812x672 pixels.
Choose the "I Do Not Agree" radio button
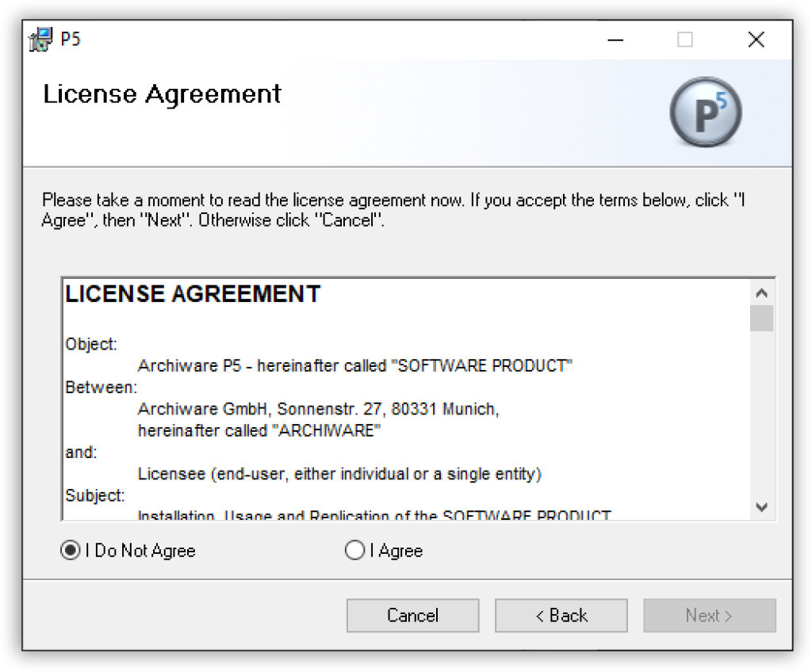click(x=71, y=551)
